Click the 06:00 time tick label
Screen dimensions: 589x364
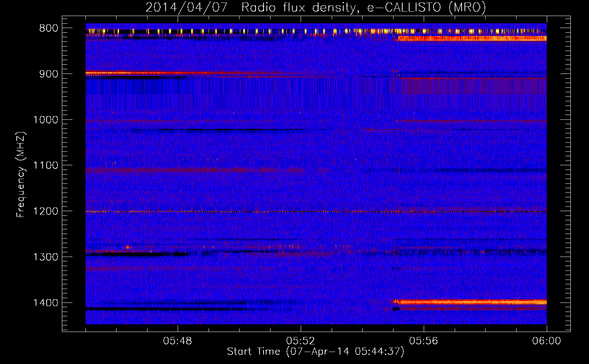tap(547, 341)
